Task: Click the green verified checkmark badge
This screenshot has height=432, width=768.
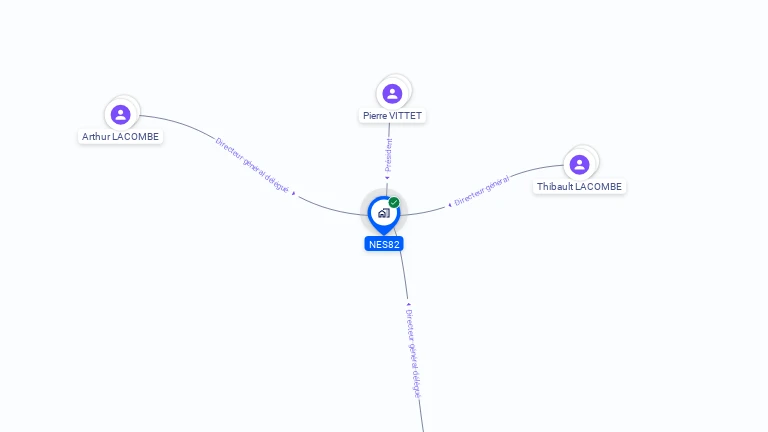Action: tap(394, 202)
